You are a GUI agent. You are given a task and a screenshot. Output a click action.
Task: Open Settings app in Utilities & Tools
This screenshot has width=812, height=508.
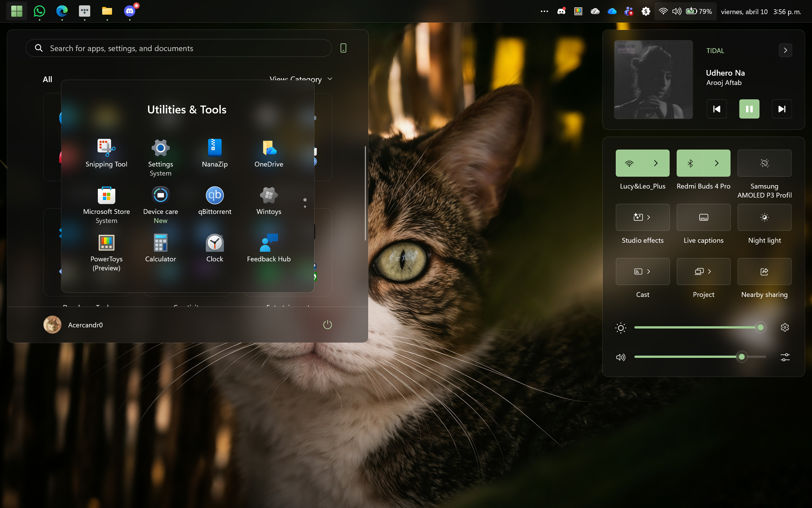[160, 157]
